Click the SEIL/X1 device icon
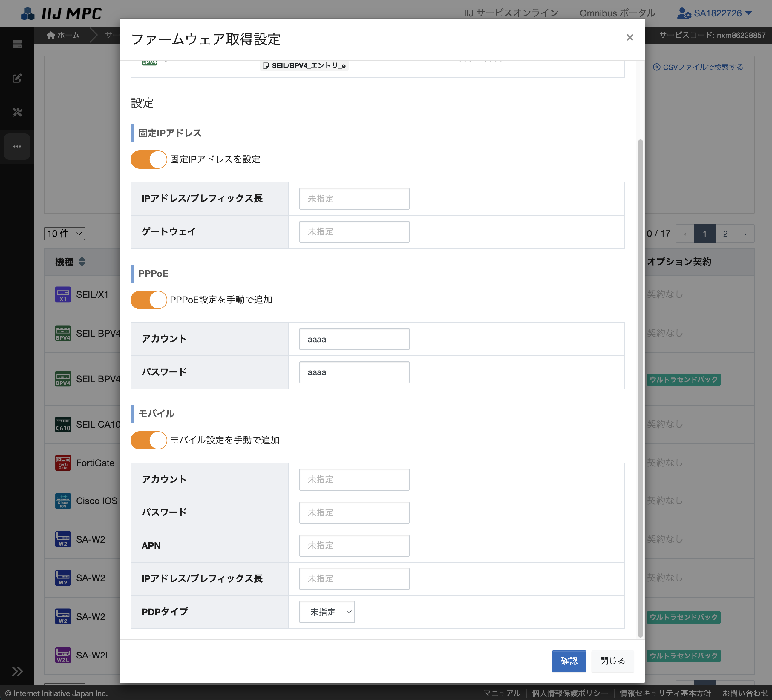772x700 pixels. click(x=63, y=294)
